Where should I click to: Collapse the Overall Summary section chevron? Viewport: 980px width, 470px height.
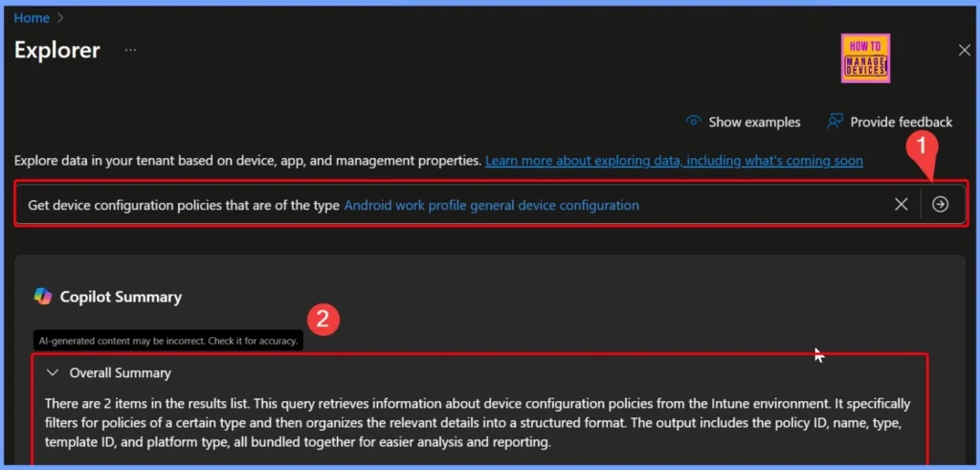click(x=54, y=373)
